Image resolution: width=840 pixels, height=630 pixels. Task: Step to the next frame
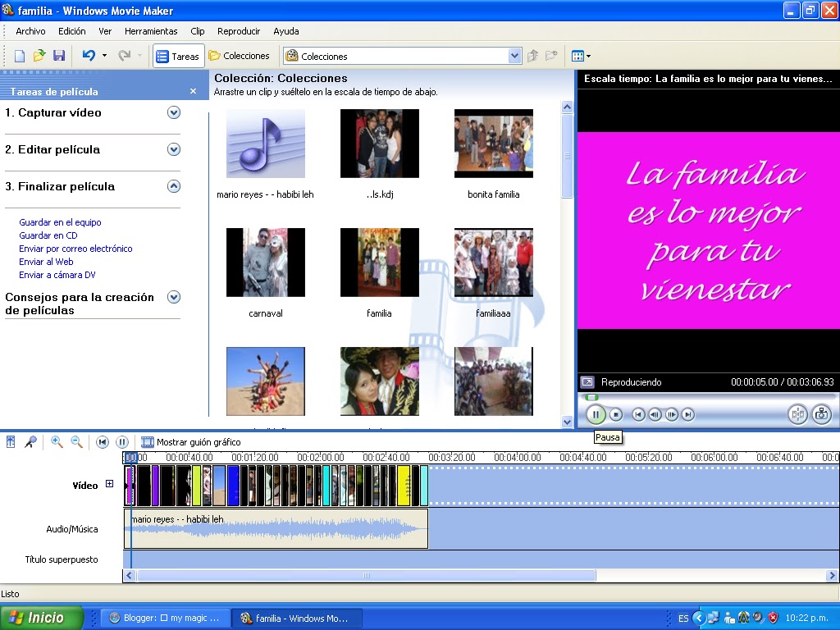coord(671,414)
